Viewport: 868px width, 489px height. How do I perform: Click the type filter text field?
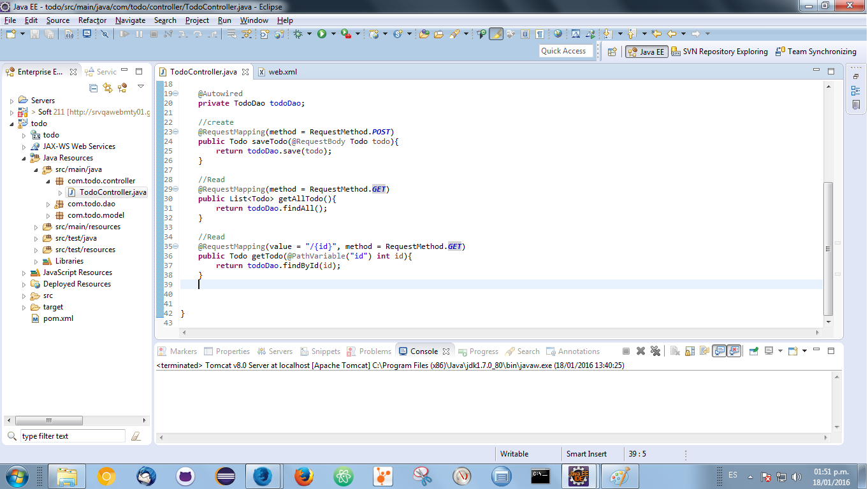click(72, 436)
